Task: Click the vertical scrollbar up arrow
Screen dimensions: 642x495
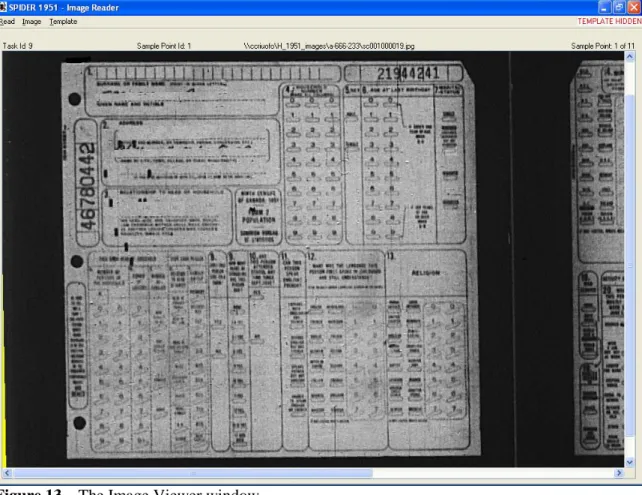Action: [630, 57]
